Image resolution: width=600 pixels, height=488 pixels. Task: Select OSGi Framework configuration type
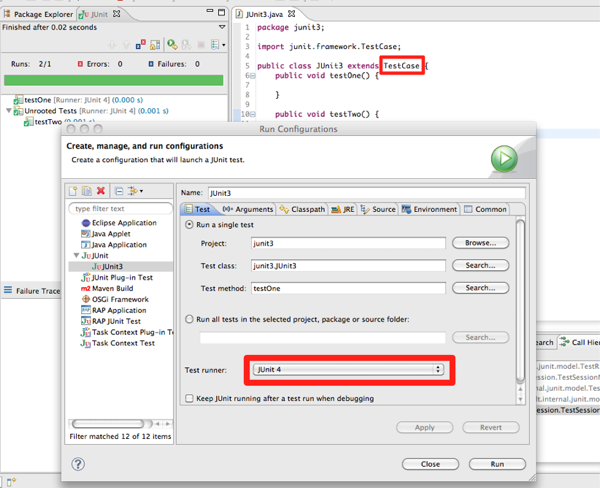coord(115,299)
